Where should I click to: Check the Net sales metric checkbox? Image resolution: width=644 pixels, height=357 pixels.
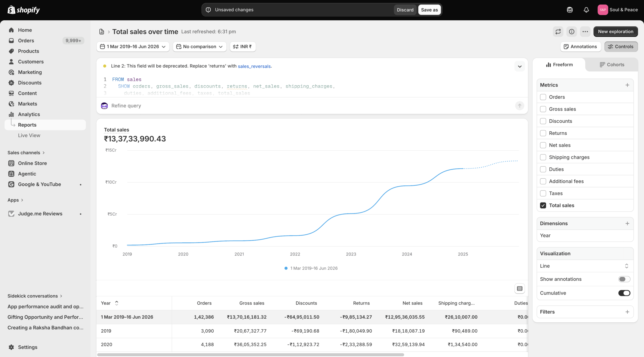[x=543, y=145]
